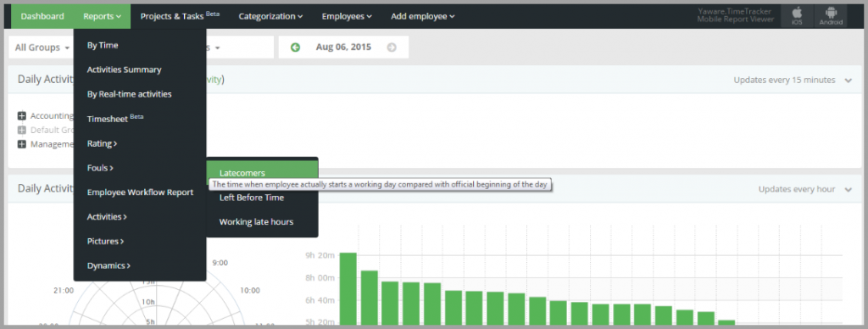
Task: Select Latecomers in Fouls submenu
Action: tap(263, 171)
